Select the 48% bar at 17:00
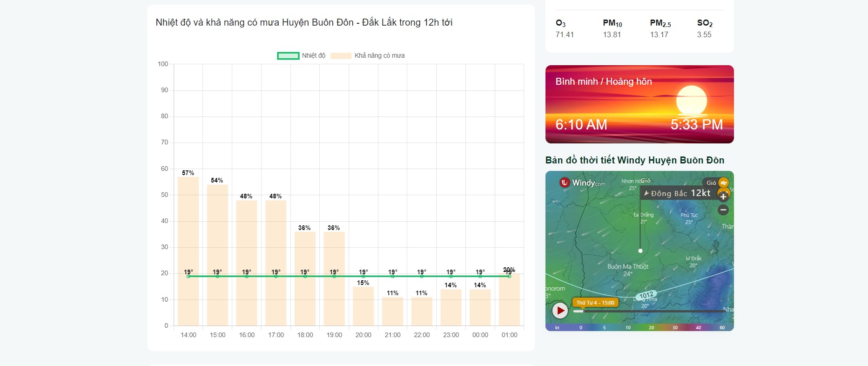Screen dimensions: 868x366 276,263
